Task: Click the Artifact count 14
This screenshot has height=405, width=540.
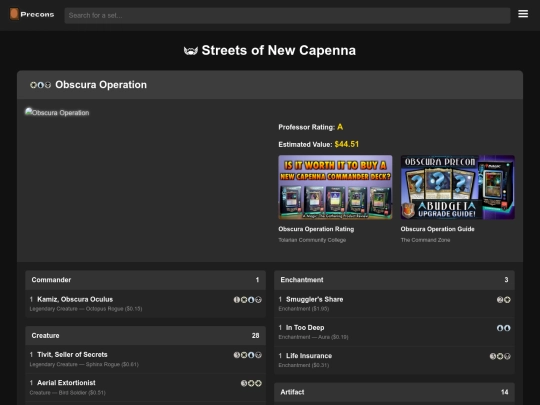Action: tap(505, 392)
